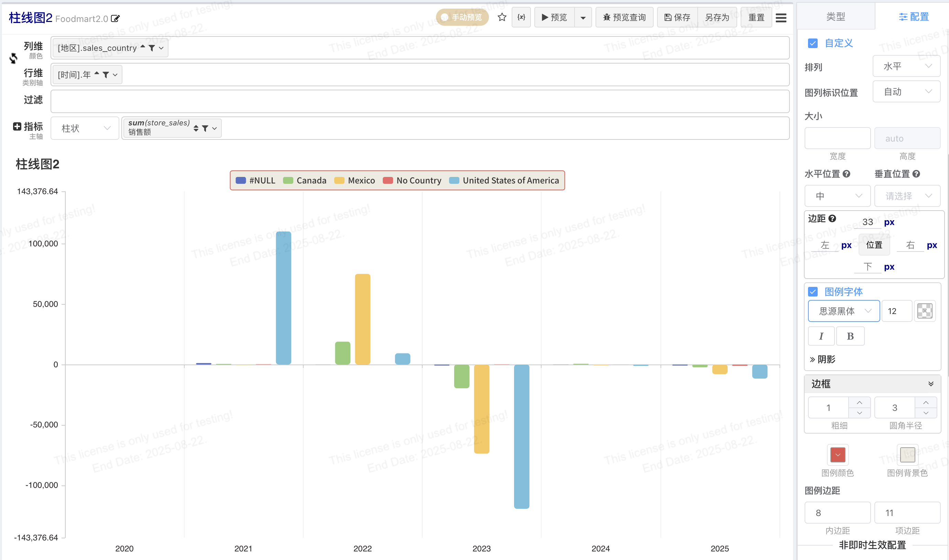Click the variables {x} icon button

pyautogui.click(x=521, y=18)
